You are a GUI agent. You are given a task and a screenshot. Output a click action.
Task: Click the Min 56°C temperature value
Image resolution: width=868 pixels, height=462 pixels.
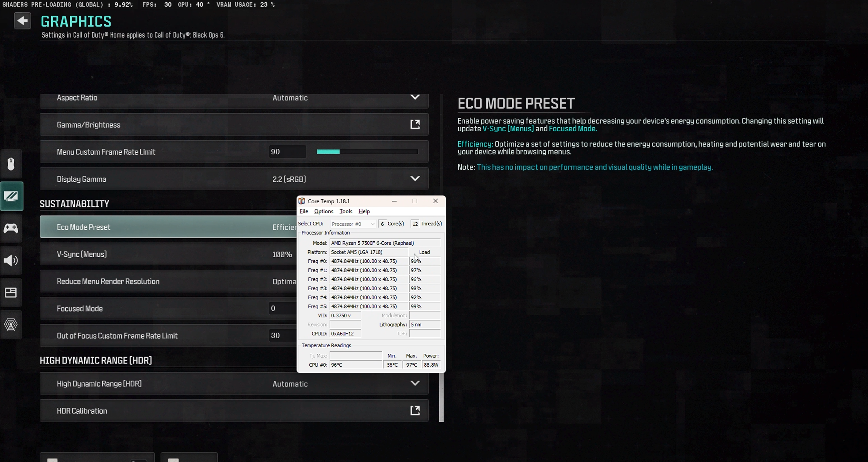tap(392, 365)
